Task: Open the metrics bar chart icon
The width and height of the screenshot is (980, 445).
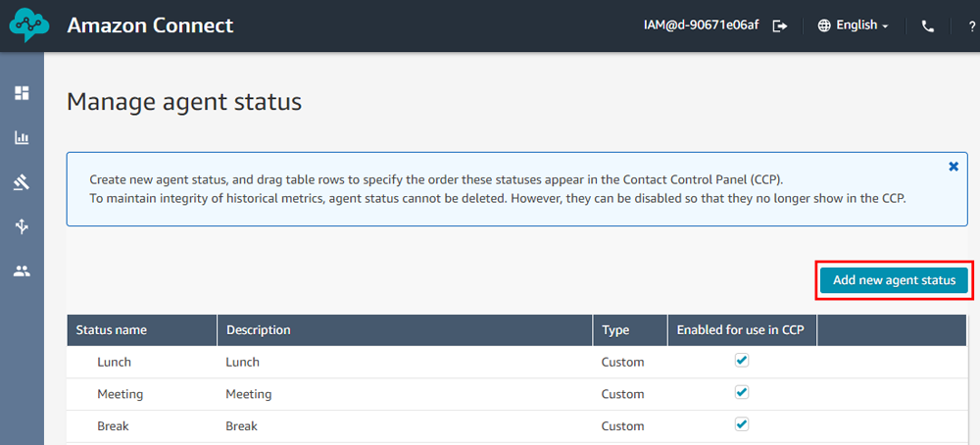Action: [x=22, y=138]
